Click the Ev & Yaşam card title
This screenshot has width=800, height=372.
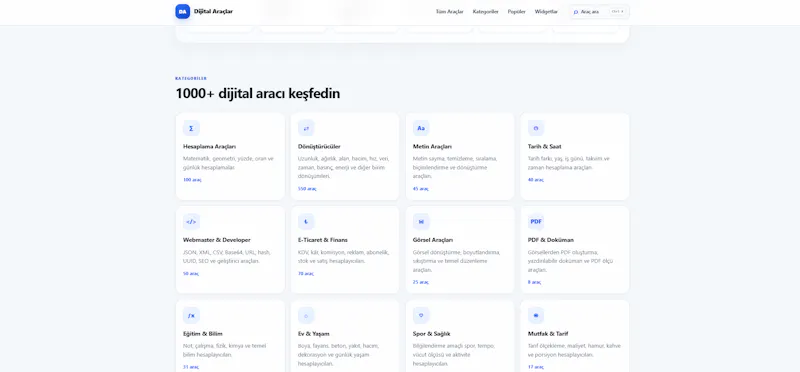314,334
